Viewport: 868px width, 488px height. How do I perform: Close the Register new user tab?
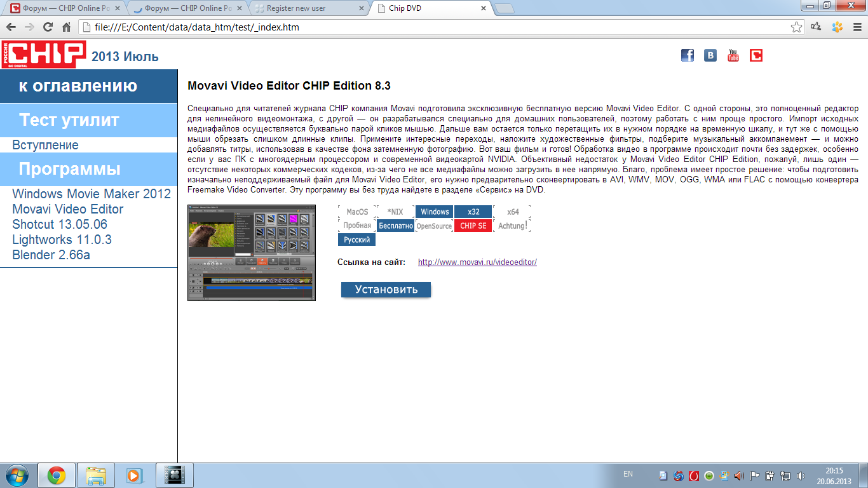point(362,9)
